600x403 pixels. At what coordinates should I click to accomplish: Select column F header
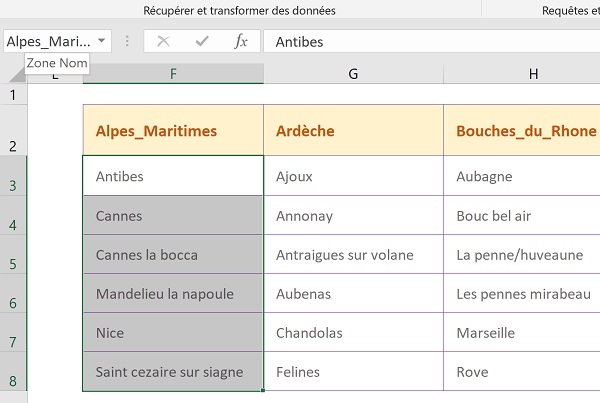173,74
